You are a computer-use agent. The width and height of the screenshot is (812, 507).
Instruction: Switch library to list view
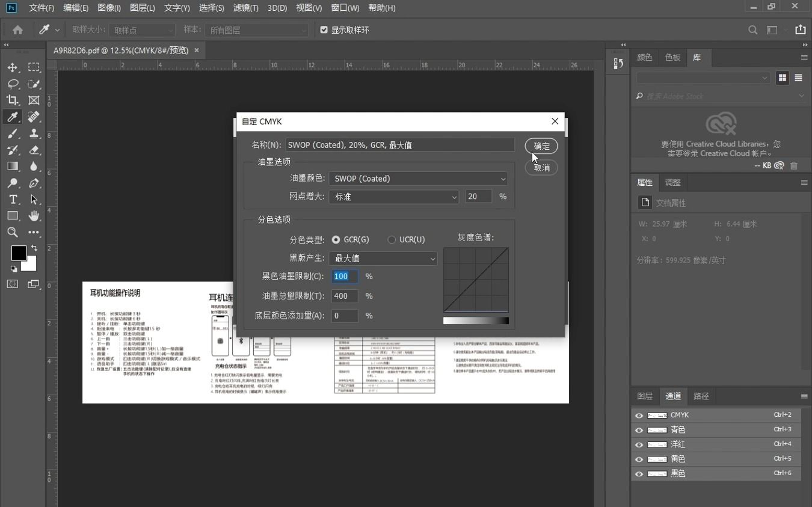click(798, 78)
